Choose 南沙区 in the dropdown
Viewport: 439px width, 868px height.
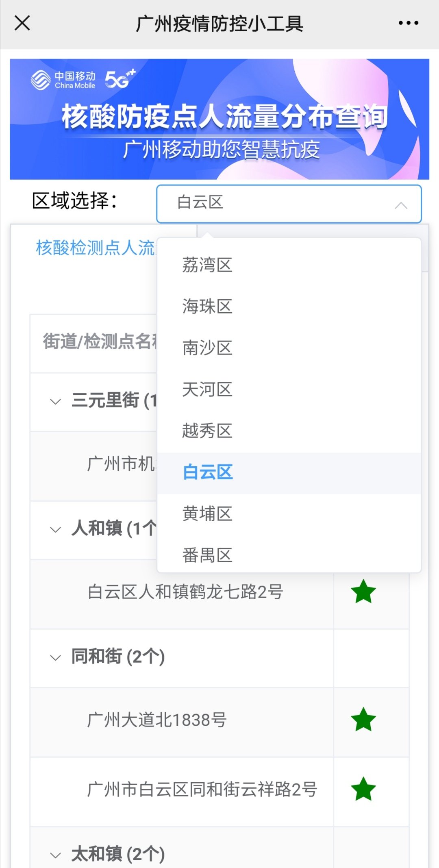click(207, 348)
